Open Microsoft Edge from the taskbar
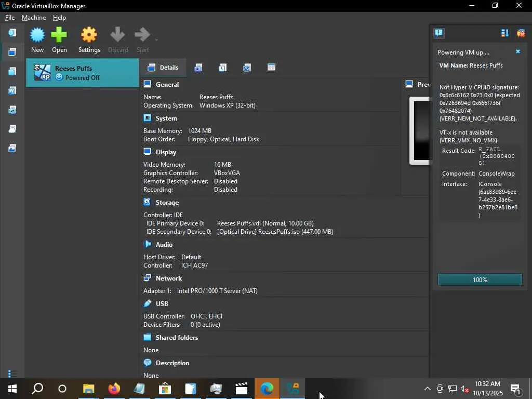Image resolution: width=532 pixels, height=399 pixels. (267, 389)
